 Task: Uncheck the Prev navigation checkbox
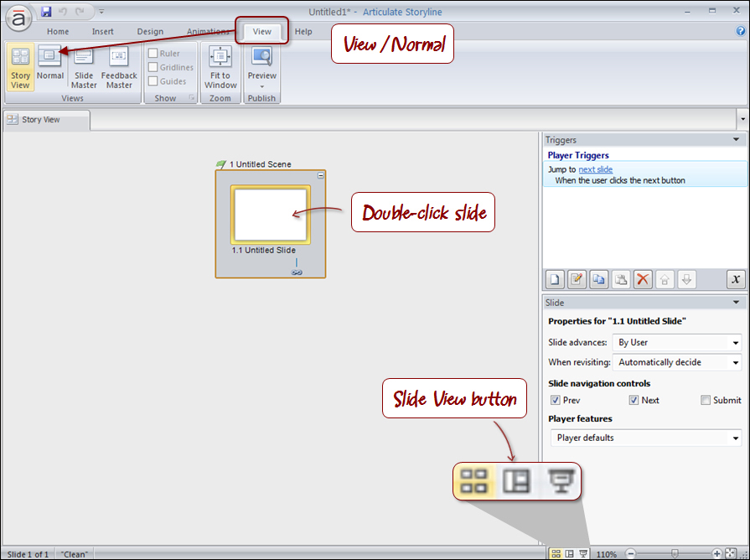click(556, 400)
